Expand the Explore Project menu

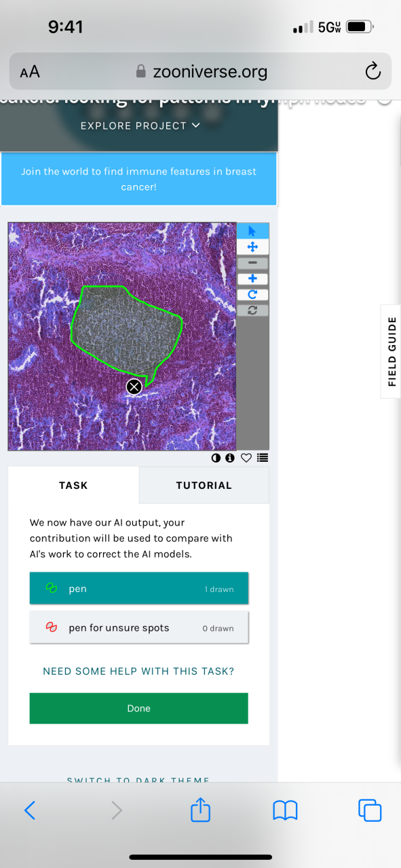click(140, 125)
